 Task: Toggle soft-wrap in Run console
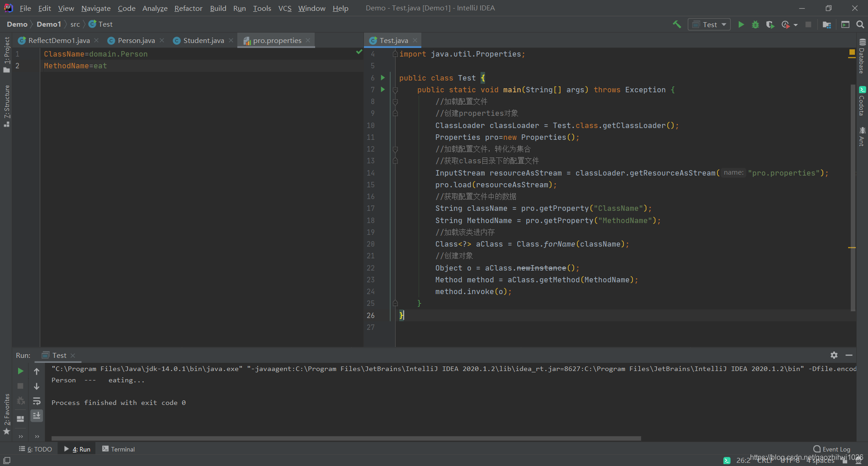[x=37, y=401]
